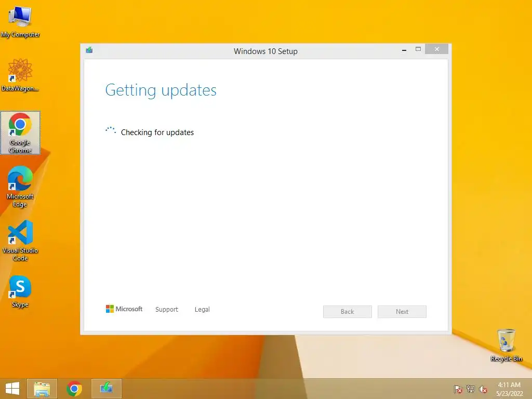Open Action Center flag in tray
The width and height of the screenshot is (532, 399).
click(x=458, y=389)
